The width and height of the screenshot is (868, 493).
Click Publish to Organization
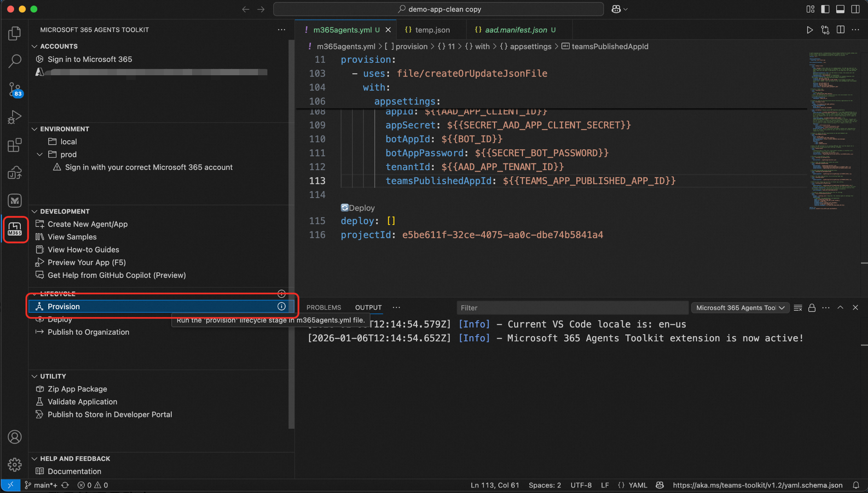point(88,332)
